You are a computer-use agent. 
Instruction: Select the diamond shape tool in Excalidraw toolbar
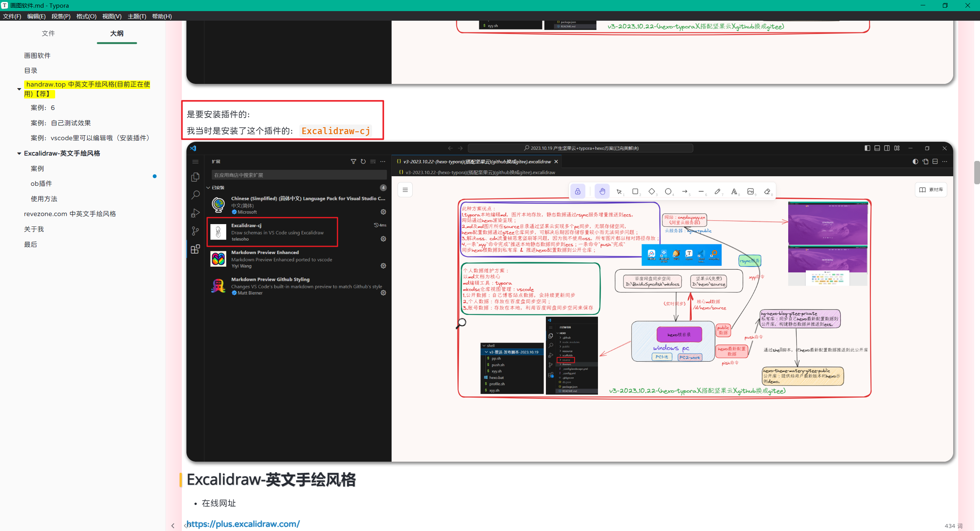[652, 191]
